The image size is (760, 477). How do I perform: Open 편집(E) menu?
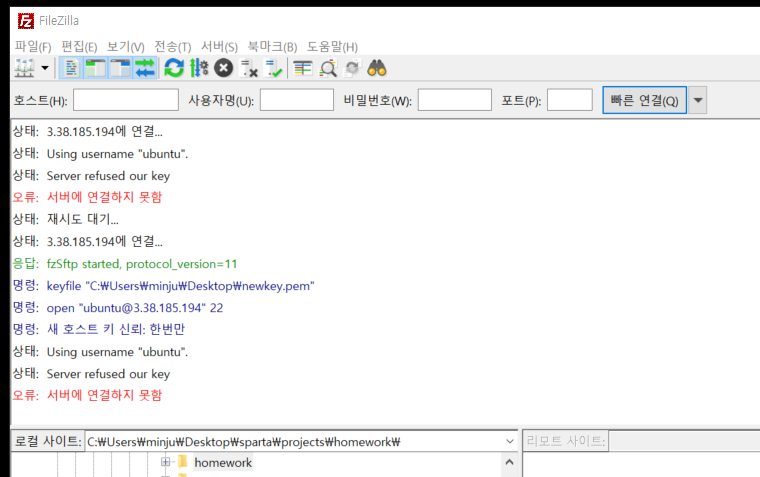pos(79,47)
